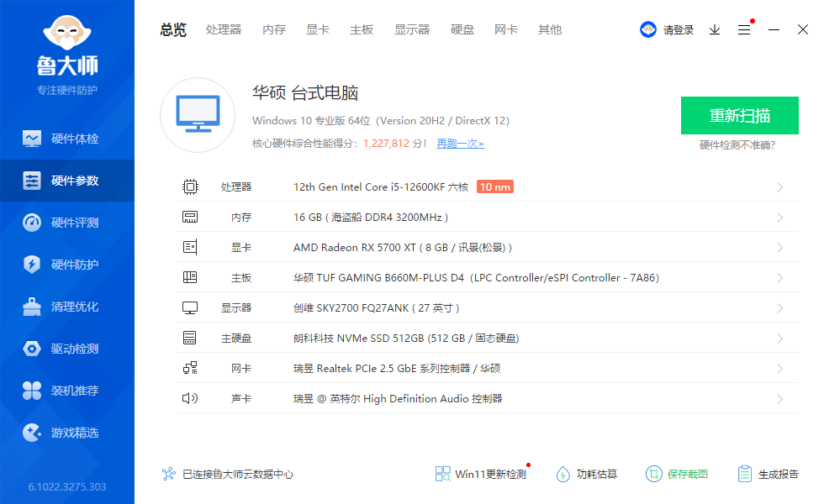Select 硬件参数 sidebar item
The height and width of the screenshot is (504, 824).
click(67, 181)
